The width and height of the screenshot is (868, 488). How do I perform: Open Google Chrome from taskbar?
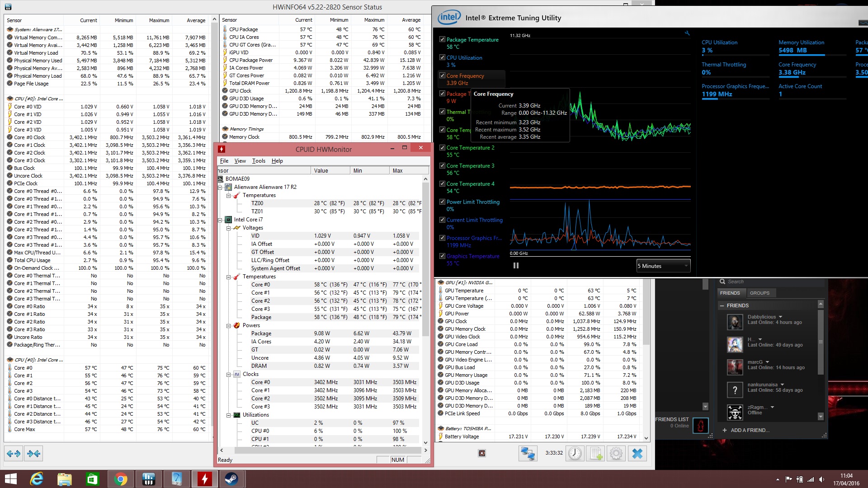coord(120,479)
